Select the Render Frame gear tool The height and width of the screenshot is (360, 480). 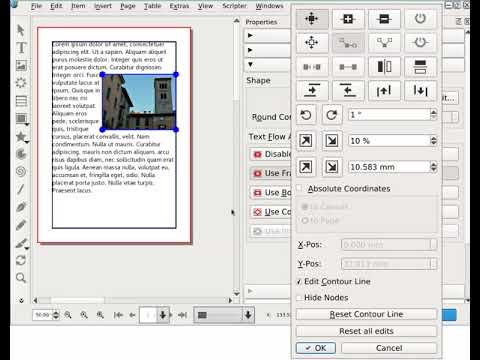pos(21,83)
